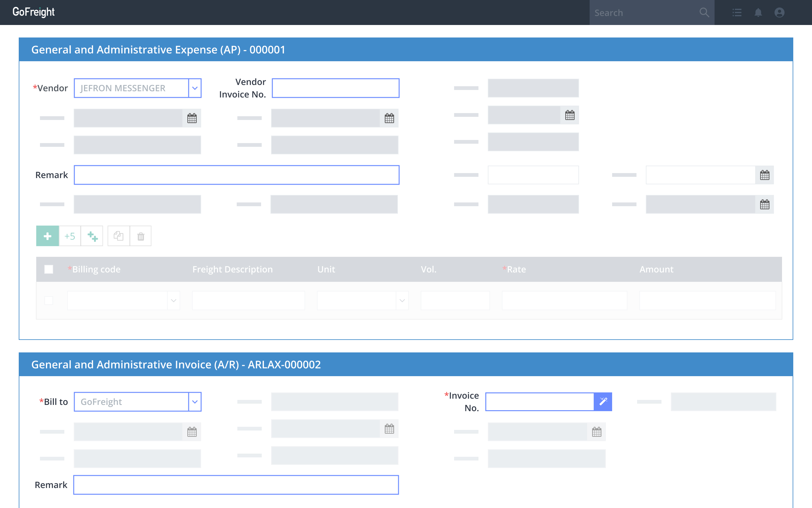Open the Billing code row dropdown
Screen dimensions: 812x508
pos(173,300)
